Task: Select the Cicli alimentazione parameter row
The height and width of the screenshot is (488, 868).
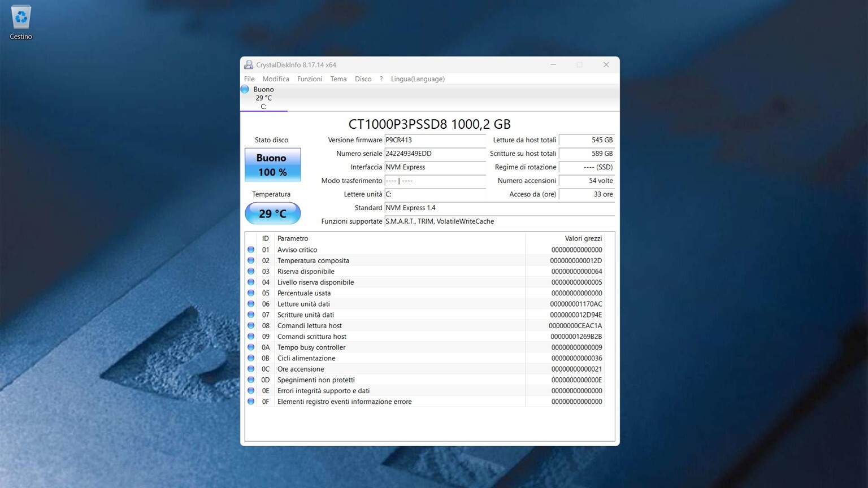Action: [426, 358]
